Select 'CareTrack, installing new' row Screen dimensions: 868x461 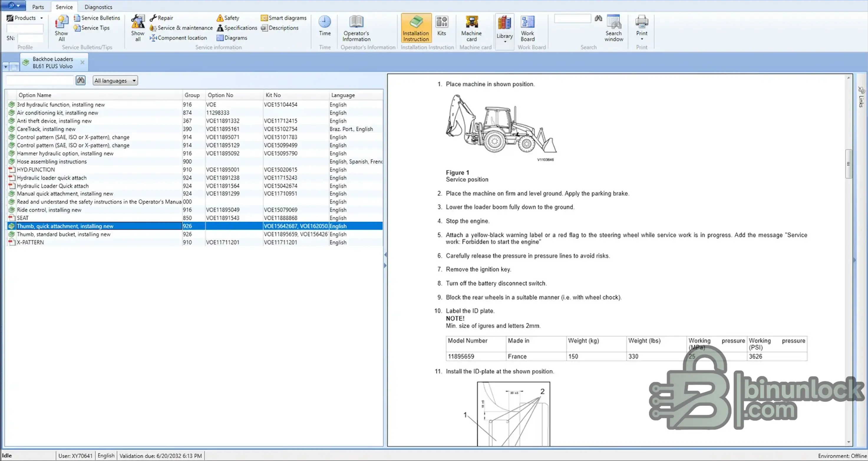tap(195, 129)
